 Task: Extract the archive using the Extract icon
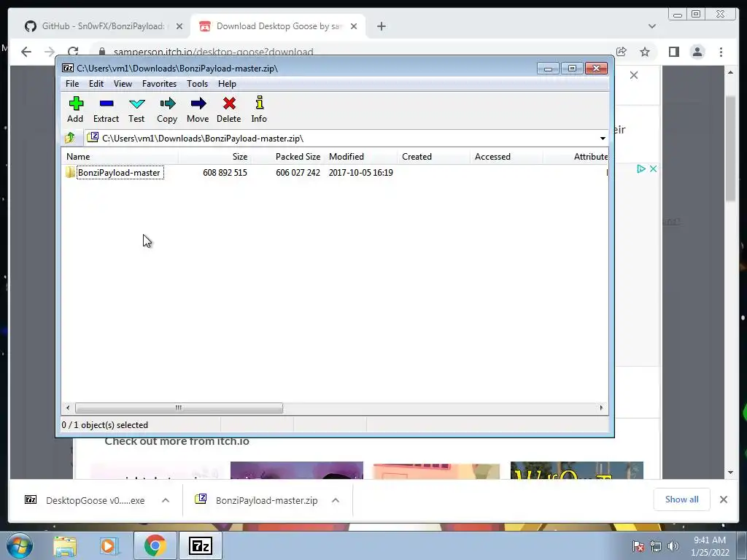(106, 109)
